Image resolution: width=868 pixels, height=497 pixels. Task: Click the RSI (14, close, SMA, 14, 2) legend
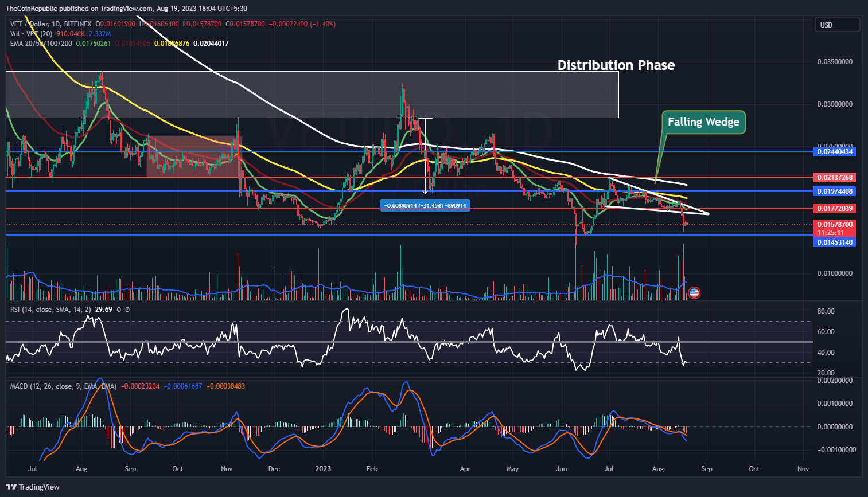(50, 310)
